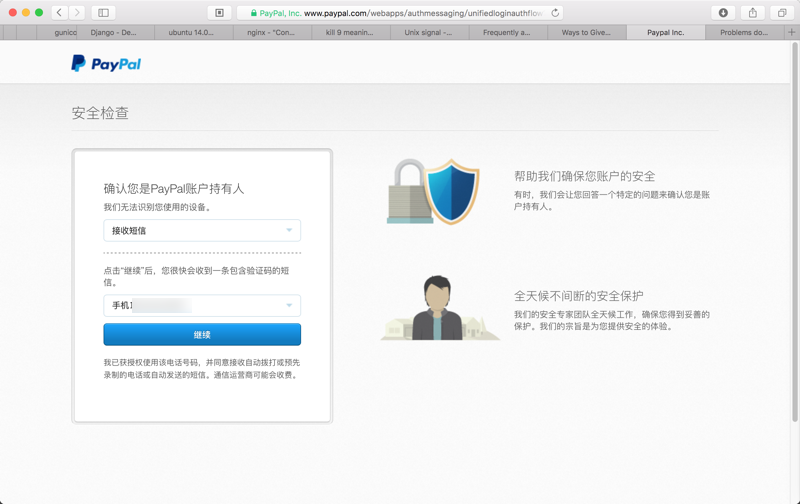The width and height of the screenshot is (800, 504).
Task: Click the green lock icon in address bar
Action: click(x=254, y=13)
